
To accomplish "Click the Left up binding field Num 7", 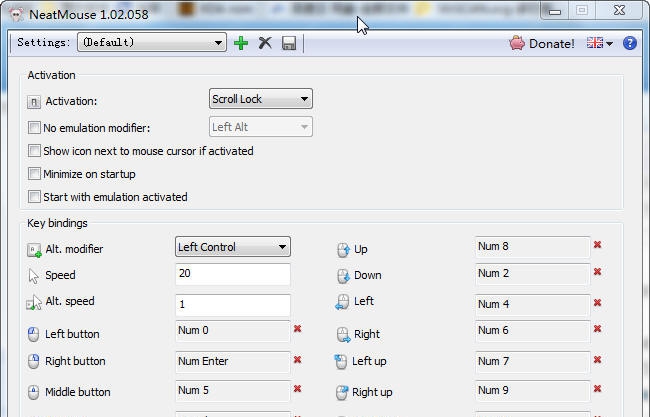I will pyautogui.click(x=533, y=361).
